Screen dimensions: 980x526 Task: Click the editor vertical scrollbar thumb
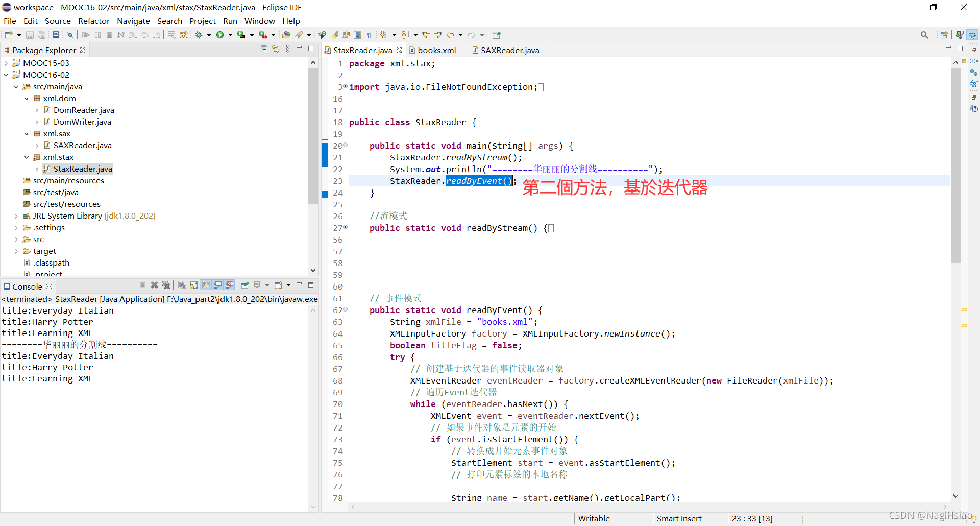coord(956,165)
